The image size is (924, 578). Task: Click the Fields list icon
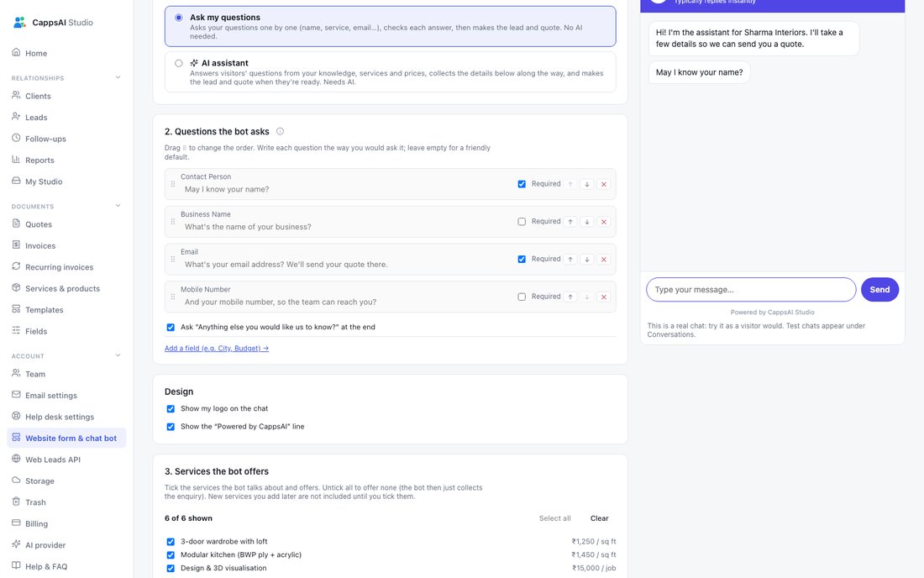click(x=16, y=330)
